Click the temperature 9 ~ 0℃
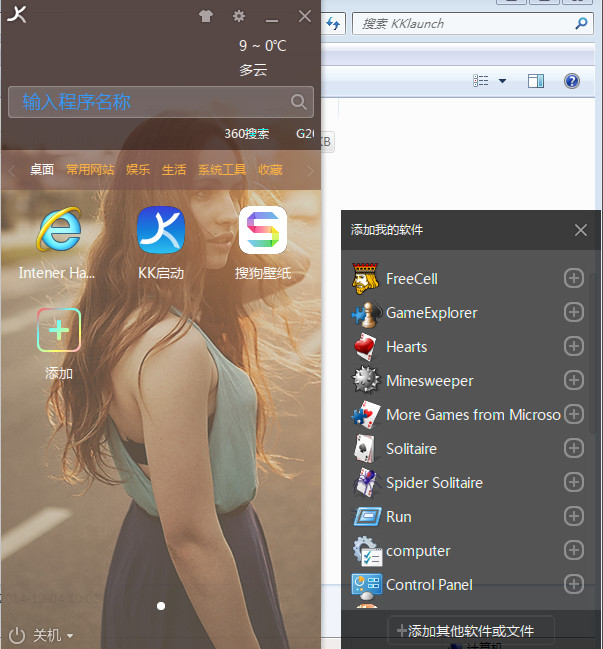The height and width of the screenshot is (649, 603). tap(263, 46)
